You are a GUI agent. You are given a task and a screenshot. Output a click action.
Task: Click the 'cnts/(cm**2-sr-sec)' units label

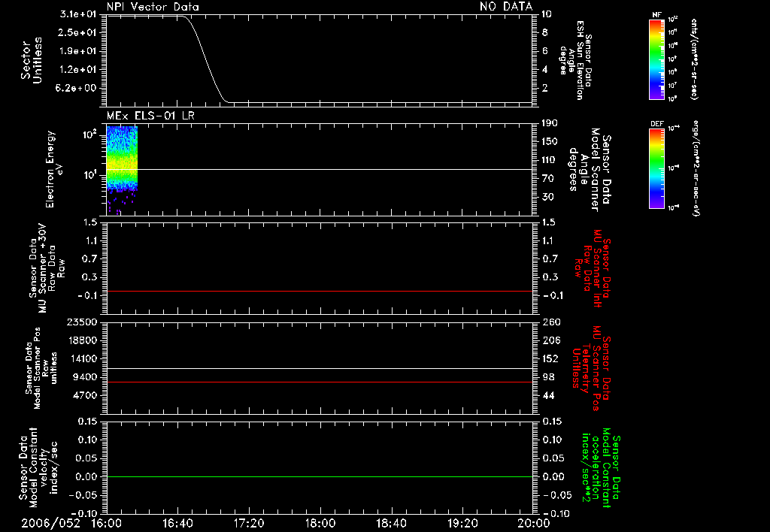point(694,59)
